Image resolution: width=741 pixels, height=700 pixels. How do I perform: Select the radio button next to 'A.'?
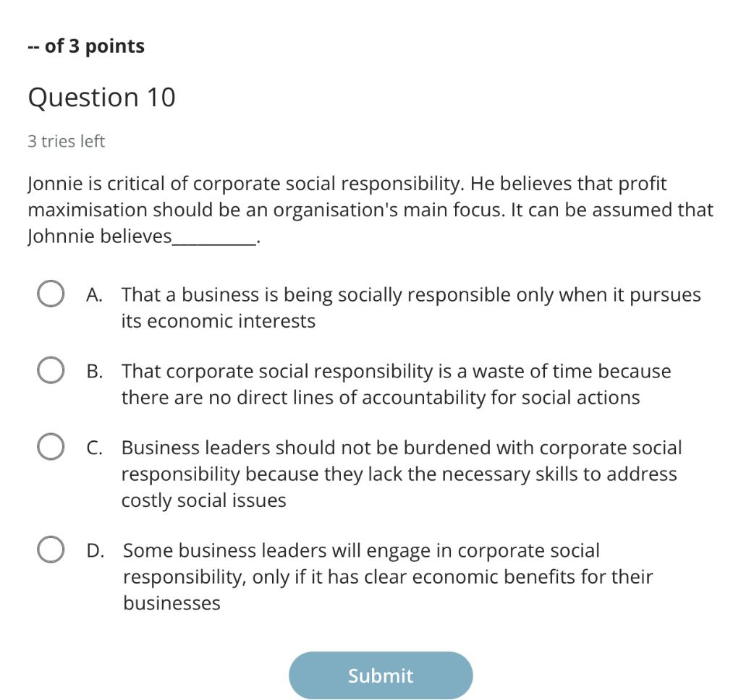tap(50, 294)
